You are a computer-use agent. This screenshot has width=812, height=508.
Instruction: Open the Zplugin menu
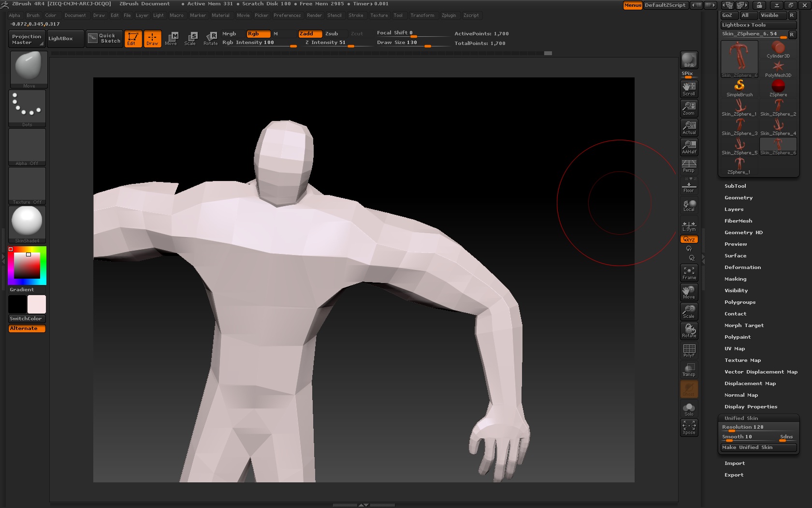tap(449, 15)
